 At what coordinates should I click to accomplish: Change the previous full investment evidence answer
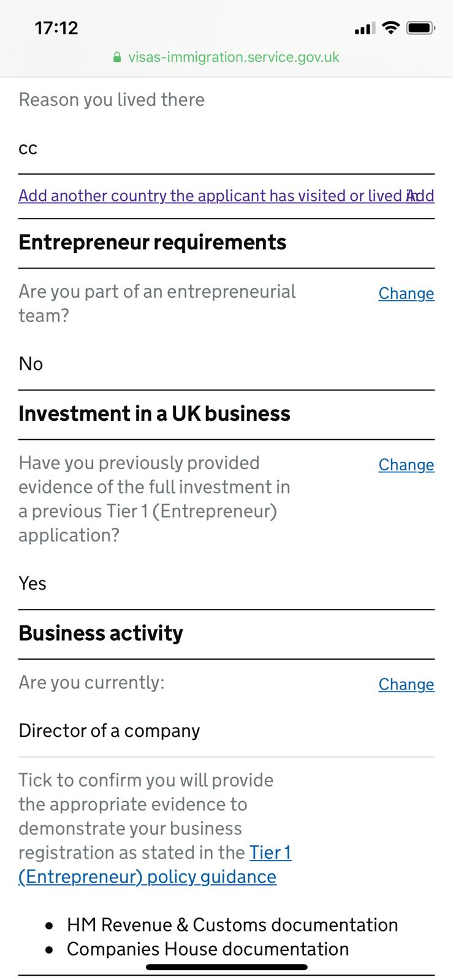(406, 465)
